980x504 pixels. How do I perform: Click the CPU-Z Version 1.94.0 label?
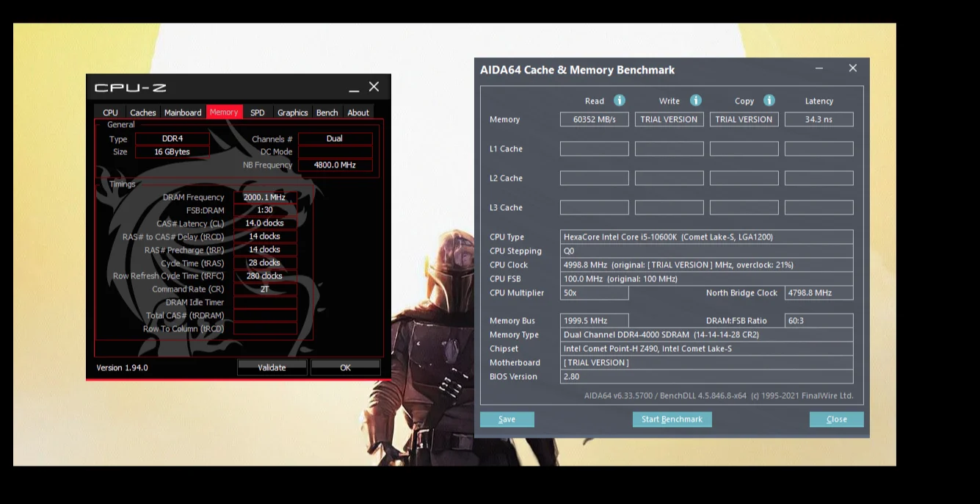pos(122,367)
